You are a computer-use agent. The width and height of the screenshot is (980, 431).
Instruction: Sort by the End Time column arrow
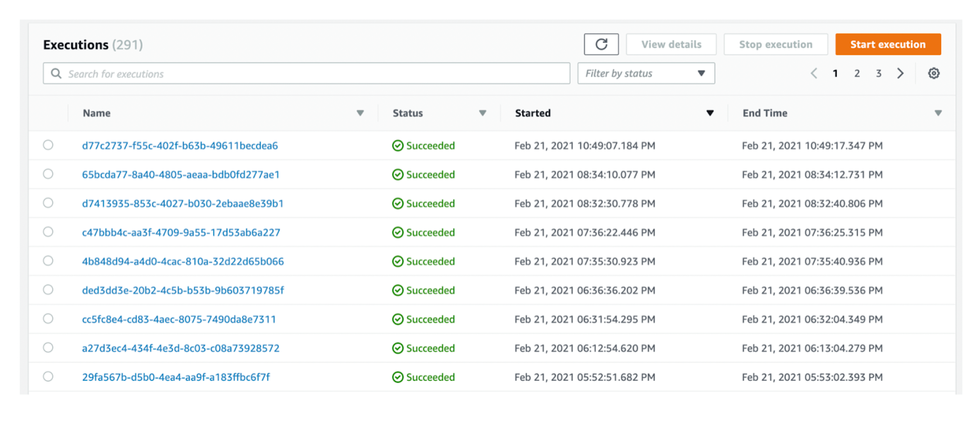click(938, 113)
